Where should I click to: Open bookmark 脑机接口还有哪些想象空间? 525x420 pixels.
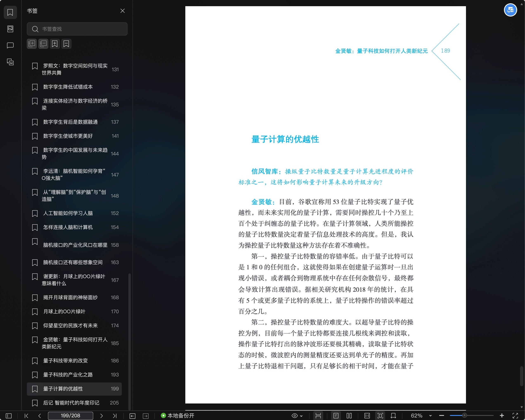point(74,262)
